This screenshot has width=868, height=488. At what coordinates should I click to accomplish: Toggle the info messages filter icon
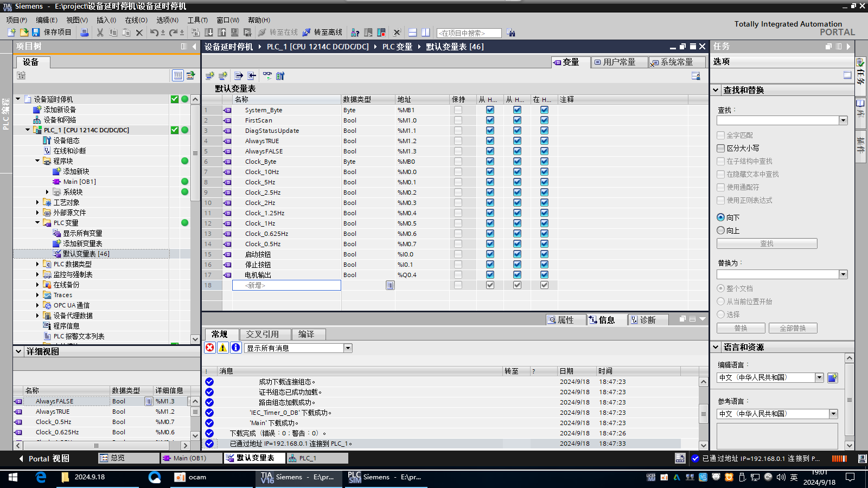[236, 348]
